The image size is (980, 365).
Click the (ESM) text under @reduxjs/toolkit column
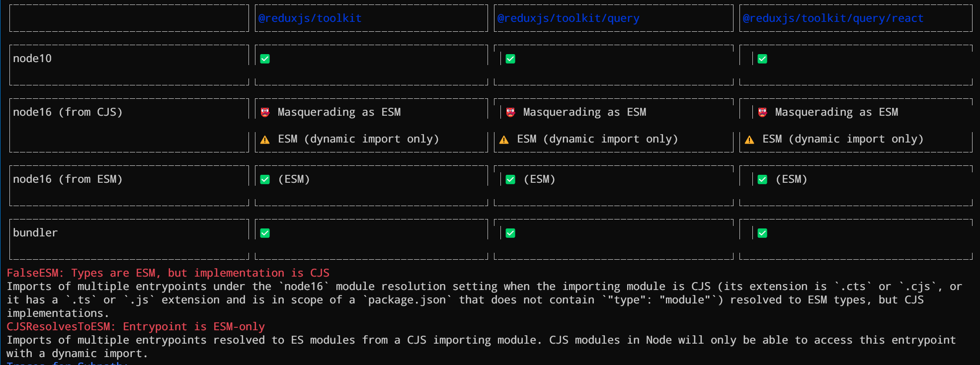pyautogui.click(x=294, y=179)
